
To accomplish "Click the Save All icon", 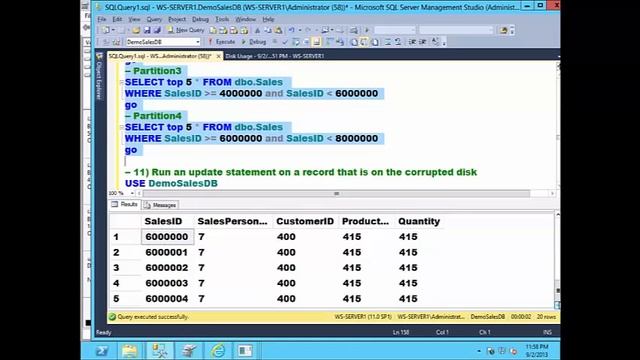I will (x=157, y=30).
